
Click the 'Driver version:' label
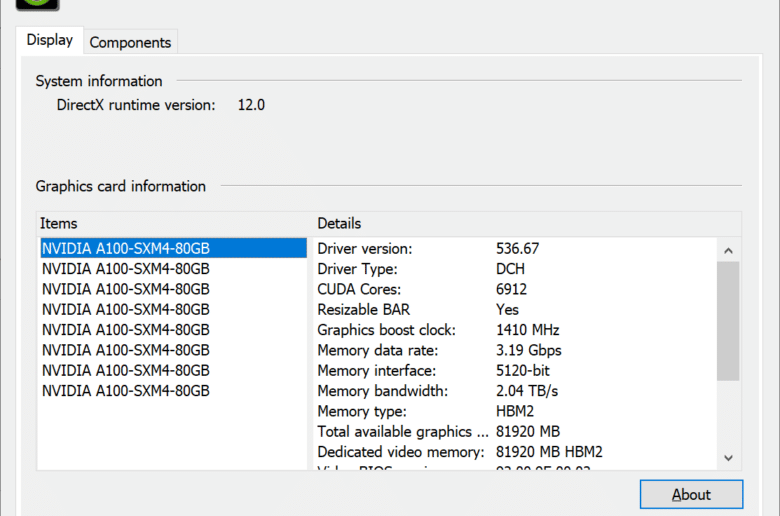pos(365,248)
